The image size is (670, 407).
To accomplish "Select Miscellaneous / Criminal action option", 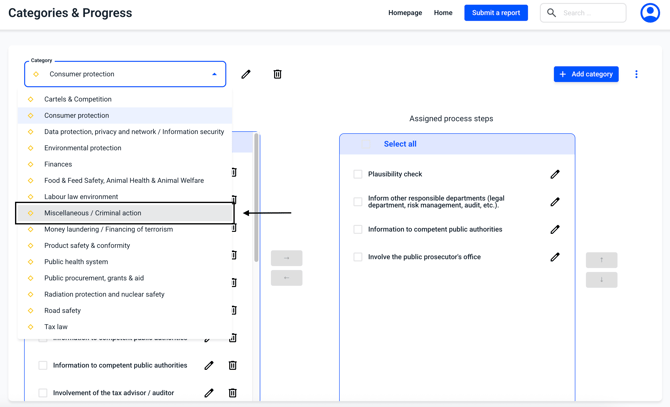I will click(x=93, y=213).
